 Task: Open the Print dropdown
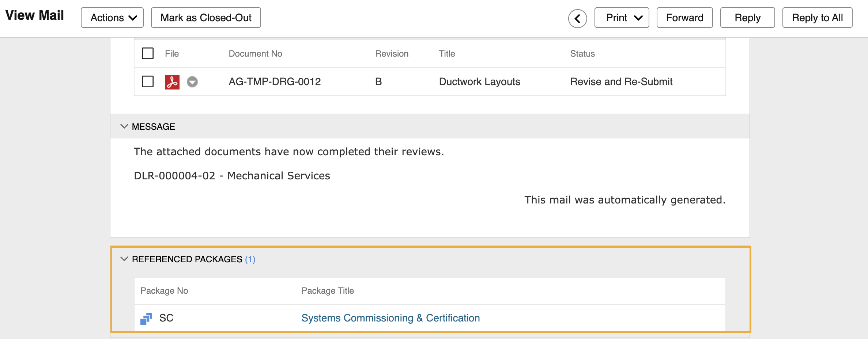tap(622, 18)
